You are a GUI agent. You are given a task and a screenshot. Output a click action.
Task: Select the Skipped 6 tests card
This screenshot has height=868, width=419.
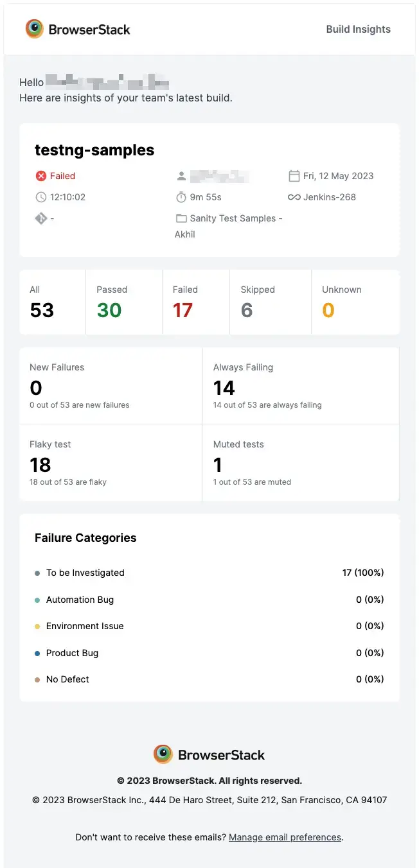(x=270, y=302)
